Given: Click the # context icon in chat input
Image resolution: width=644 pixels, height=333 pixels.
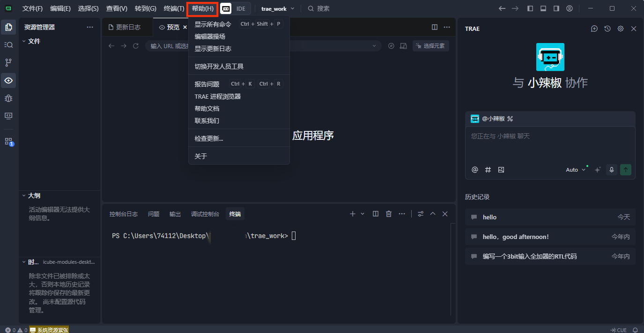Looking at the screenshot, I should tap(488, 170).
